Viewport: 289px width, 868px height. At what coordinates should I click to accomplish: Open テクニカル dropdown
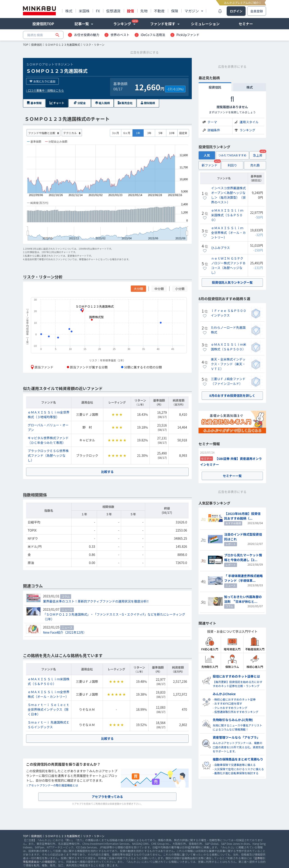coord(72,133)
